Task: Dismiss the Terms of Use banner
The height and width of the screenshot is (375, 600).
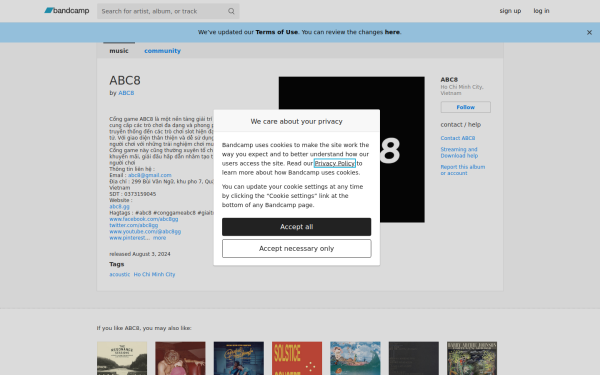Action: (x=589, y=33)
